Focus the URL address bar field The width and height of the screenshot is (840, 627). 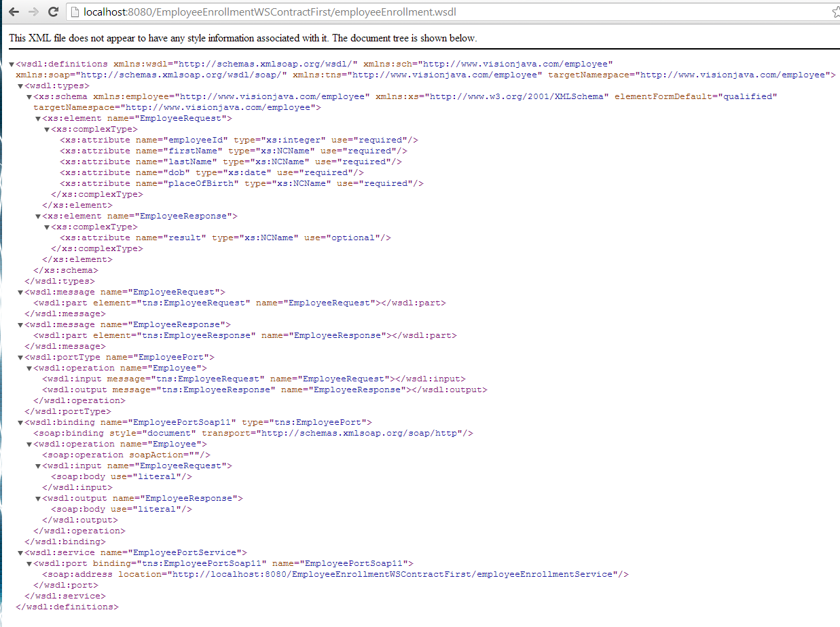click(407, 12)
